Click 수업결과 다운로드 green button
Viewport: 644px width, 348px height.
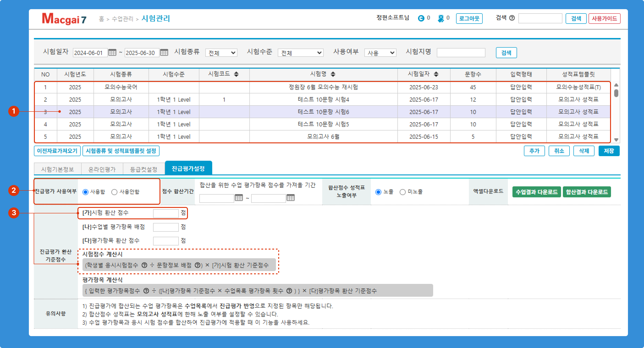tap(537, 192)
